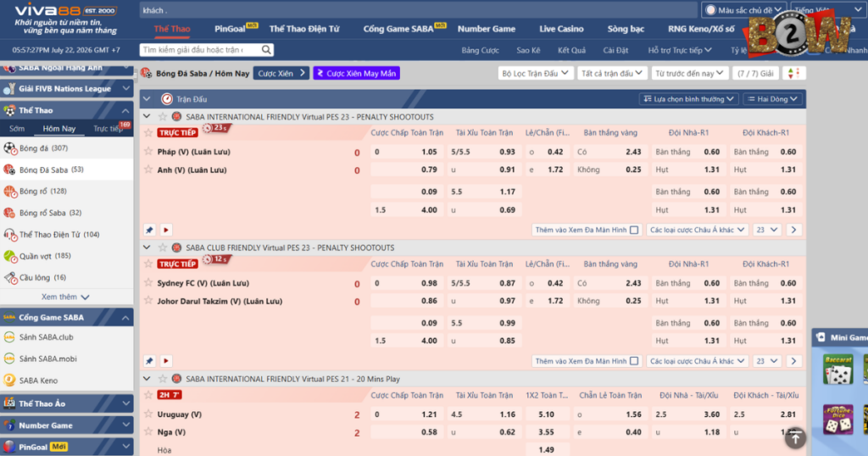868x456 pixels.
Task: Switch to the Live Casino menu
Action: (x=561, y=29)
